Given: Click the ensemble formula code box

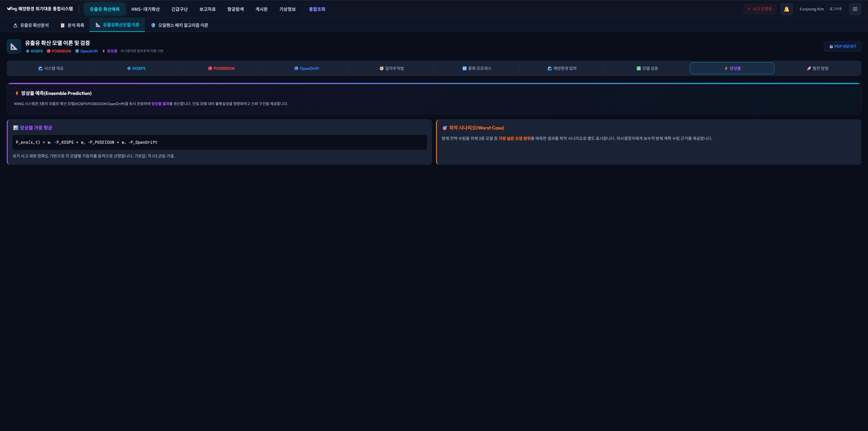Looking at the screenshot, I should tap(219, 142).
